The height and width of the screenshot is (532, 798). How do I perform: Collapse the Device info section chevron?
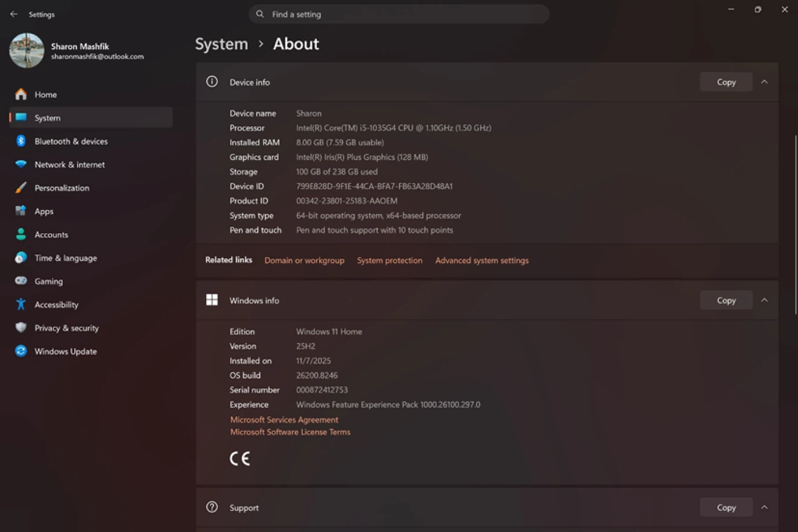pos(765,82)
